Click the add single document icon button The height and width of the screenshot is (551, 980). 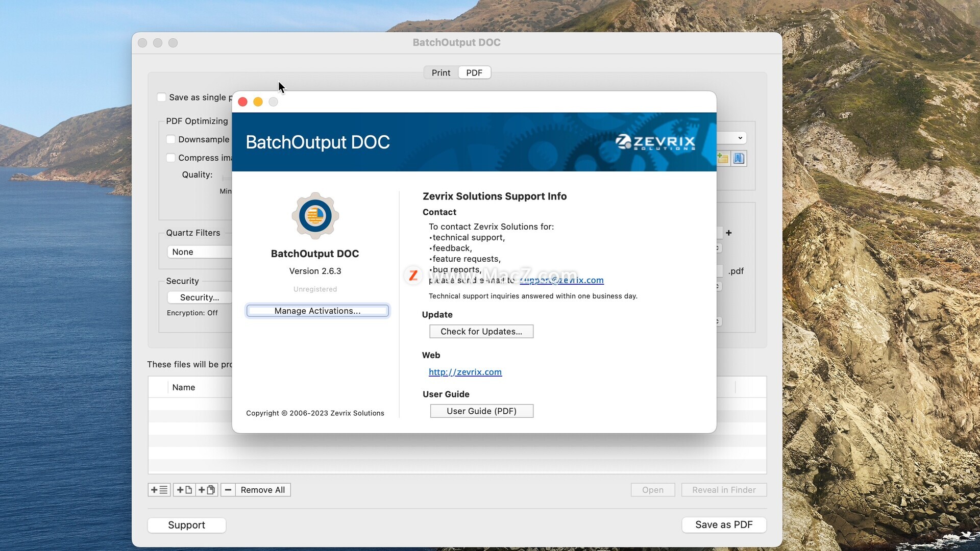click(184, 490)
